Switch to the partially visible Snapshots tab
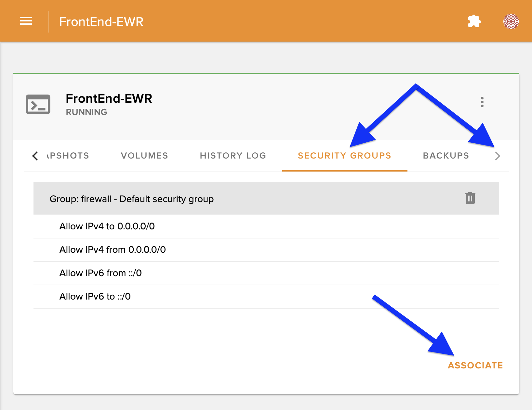Screen dimensions: 532x410 (68, 156)
